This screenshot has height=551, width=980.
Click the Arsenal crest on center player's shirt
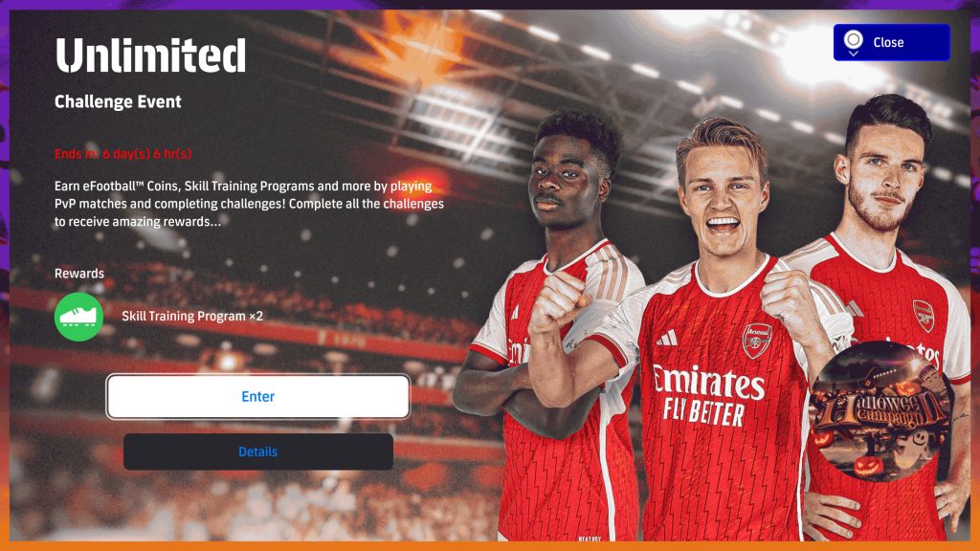(757, 342)
